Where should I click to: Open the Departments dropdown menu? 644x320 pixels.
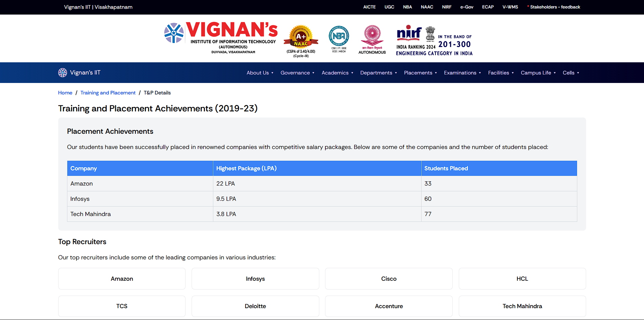pyautogui.click(x=379, y=72)
